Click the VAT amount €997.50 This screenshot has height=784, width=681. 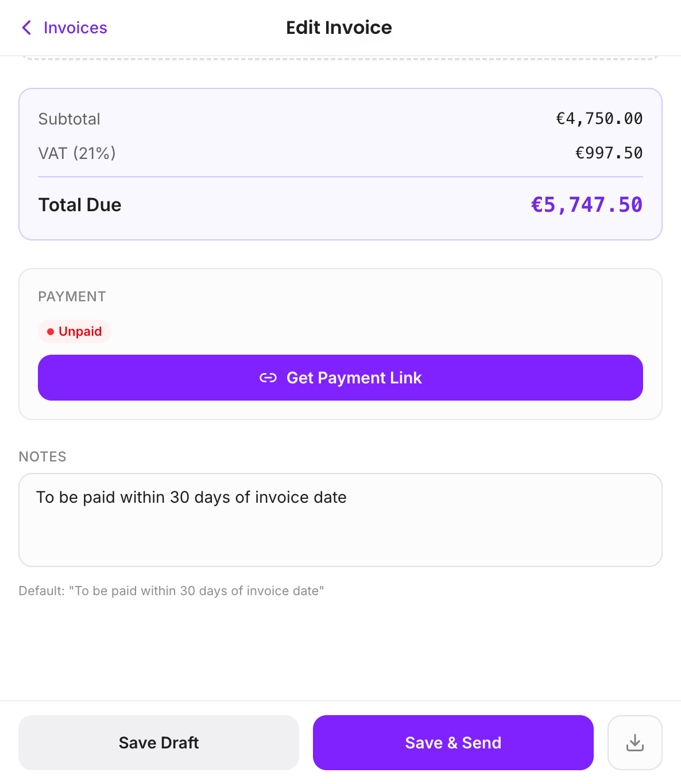point(609,153)
